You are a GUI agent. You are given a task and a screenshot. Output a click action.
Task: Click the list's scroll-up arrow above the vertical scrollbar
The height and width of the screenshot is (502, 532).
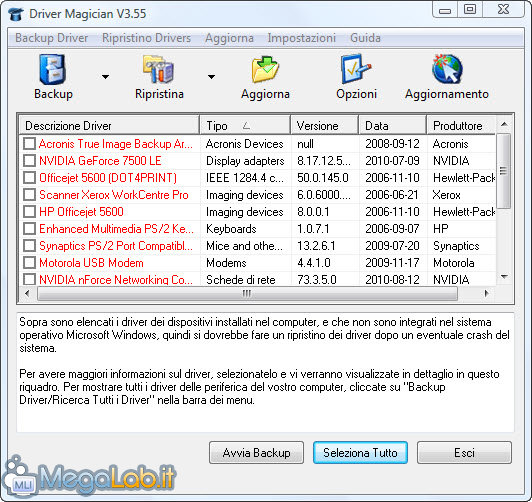click(504, 124)
